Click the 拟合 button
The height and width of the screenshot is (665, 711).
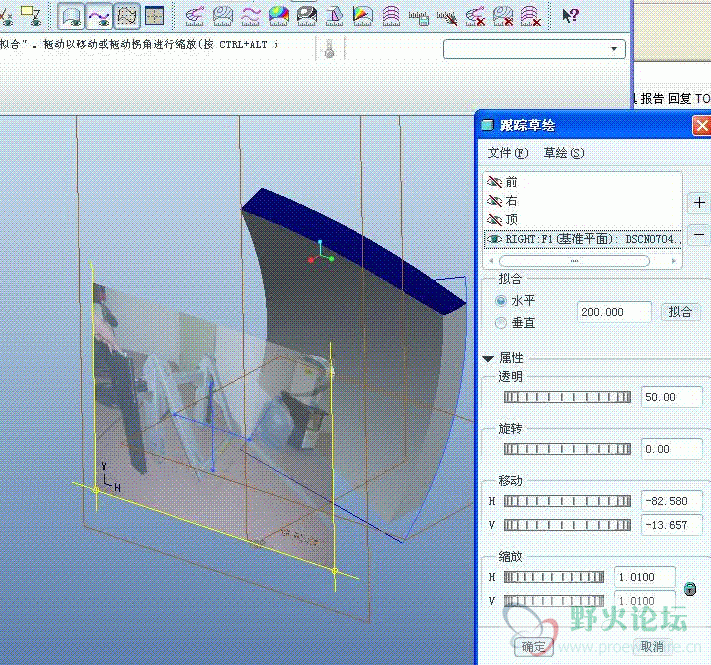[680, 312]
